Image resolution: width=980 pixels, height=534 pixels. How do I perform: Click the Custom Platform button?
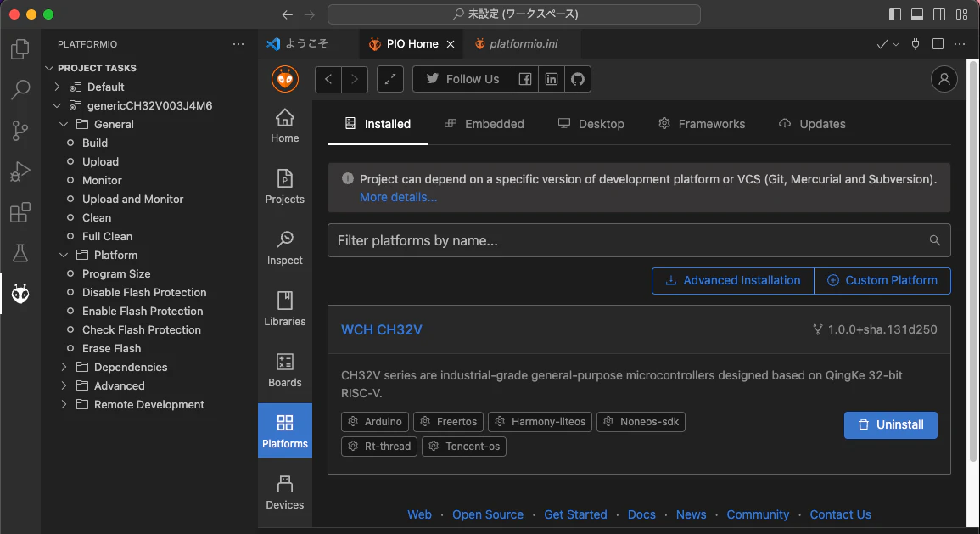pos(882,281)
